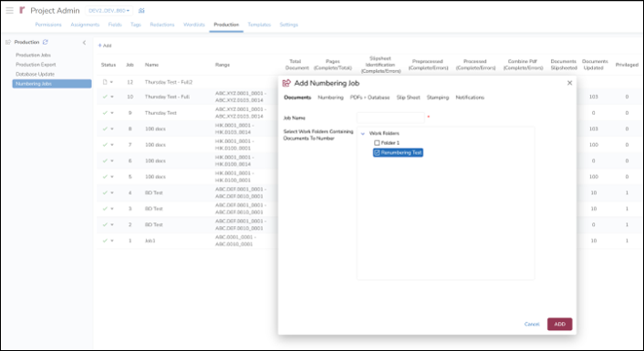Click the users icon next to project dropdown

click(x=141, y=11)
